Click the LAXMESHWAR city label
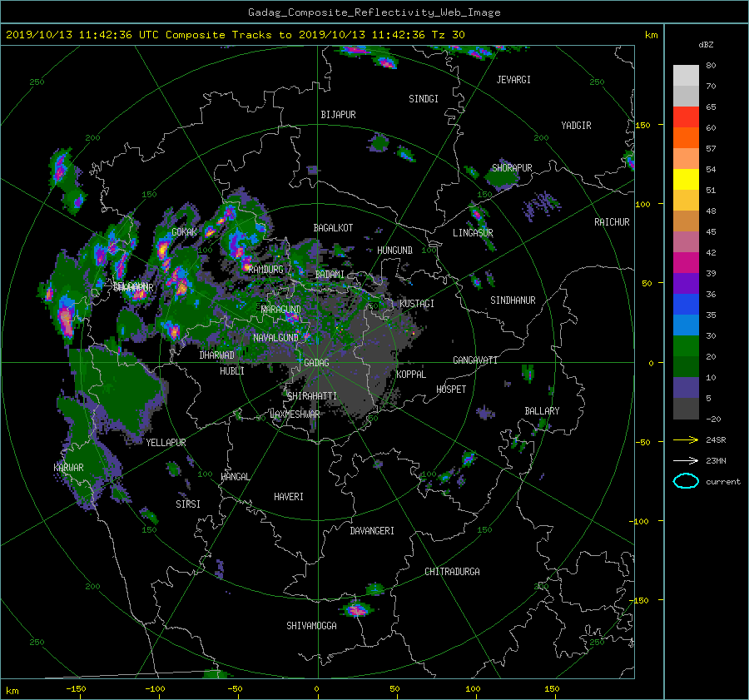The width and height of the screenshot is (749, 700). pyautogui.click(x=295, y=415)
